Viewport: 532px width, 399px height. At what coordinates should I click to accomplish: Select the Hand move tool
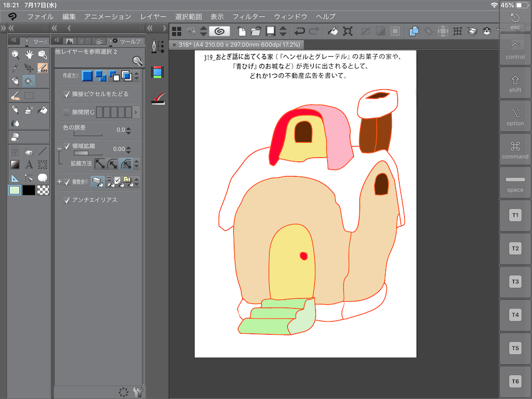[x=29, y=54]
